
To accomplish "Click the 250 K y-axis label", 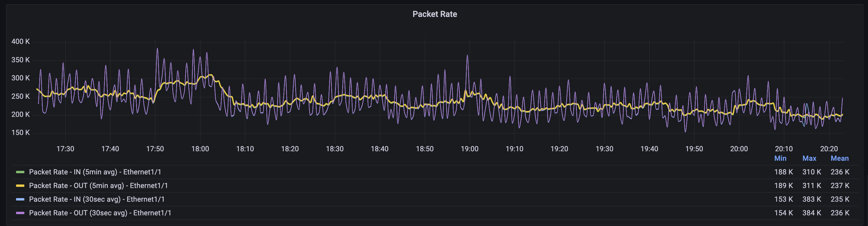I will coord(20,96).
